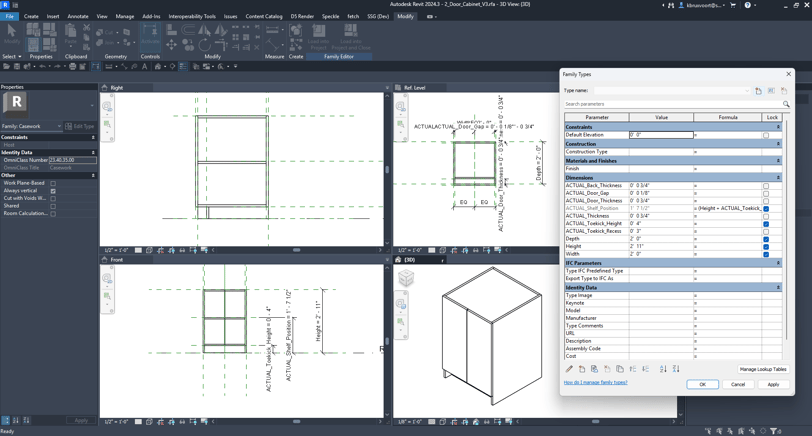This screenshot has width=812, height=436.
Task: Click the Edit Parameter pencil icon
Action: 569,369
